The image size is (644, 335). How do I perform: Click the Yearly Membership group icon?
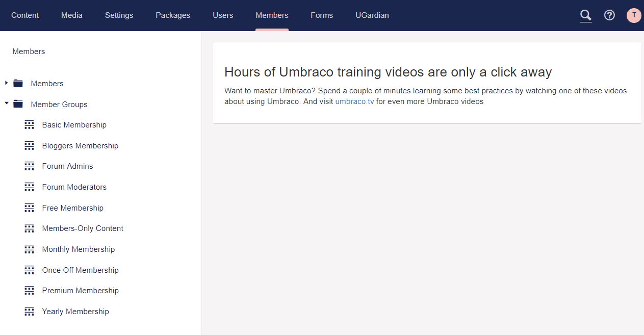30,312
